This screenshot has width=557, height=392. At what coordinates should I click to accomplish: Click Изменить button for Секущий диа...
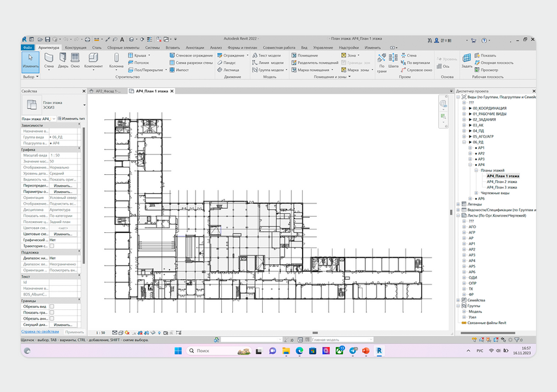click(x=63, y=324)
